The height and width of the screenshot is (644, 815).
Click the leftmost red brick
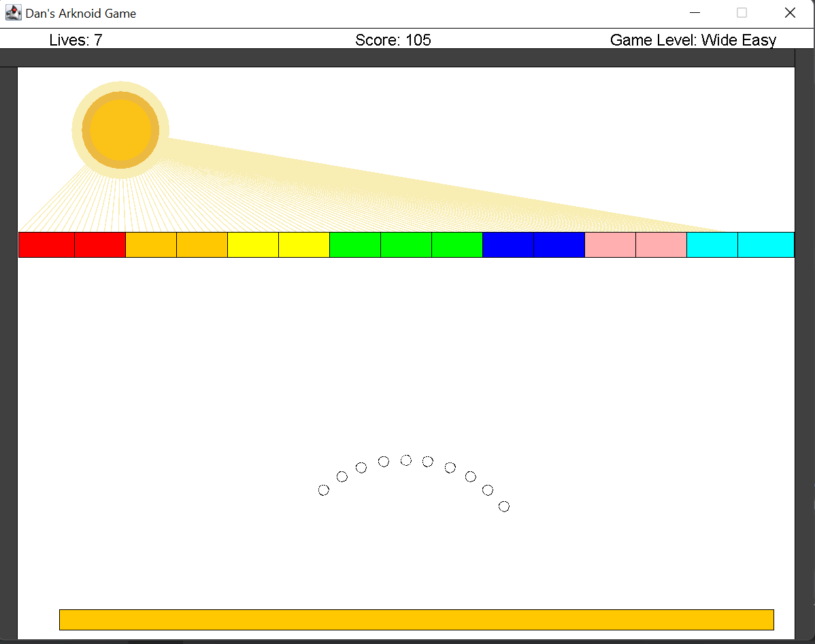pyautogui.click(x=46, y=244)
